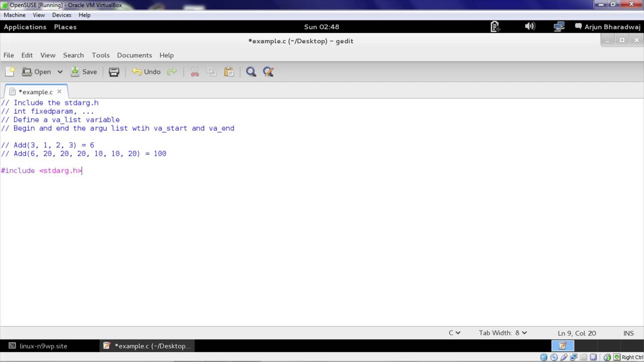
Task: Click the VirtualBox shared folders icon
Action: click(x=584, y=357)
